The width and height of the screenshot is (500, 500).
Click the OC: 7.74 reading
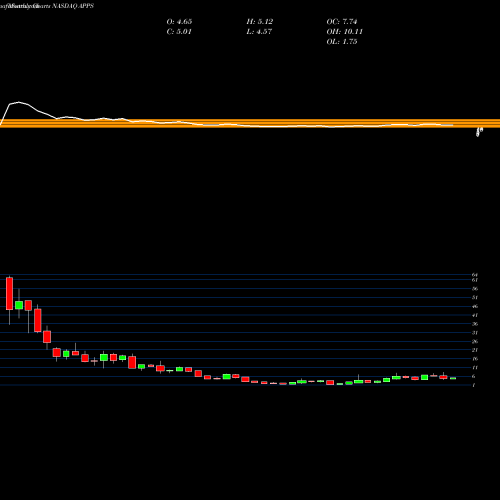[x=342, y=22]
